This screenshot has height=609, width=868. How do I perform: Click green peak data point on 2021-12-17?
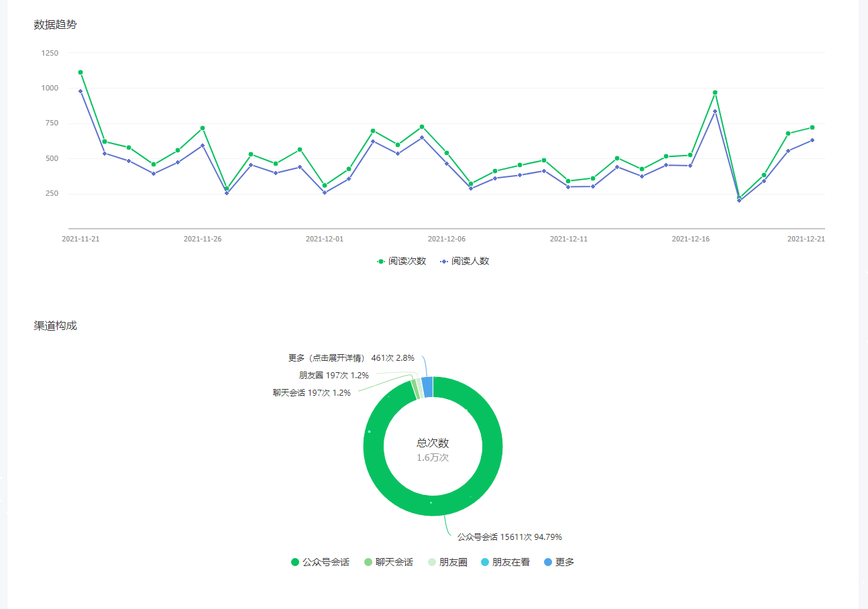715,93
